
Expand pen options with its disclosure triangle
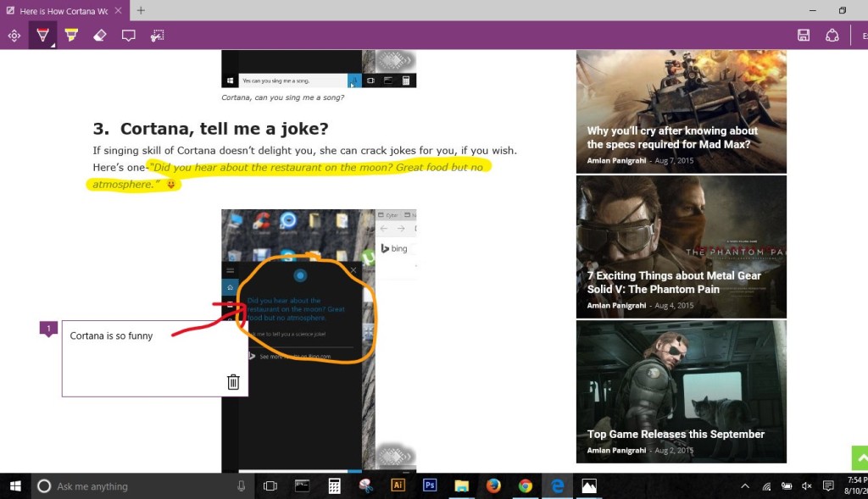[53, 44]
